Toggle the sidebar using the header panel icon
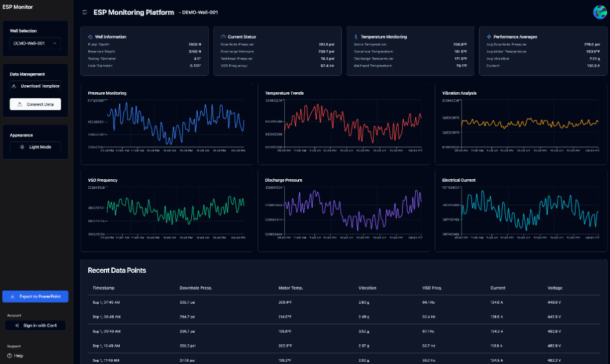This screenshot has width=610, height=364. pyautogui.click(x=85, y=13)
